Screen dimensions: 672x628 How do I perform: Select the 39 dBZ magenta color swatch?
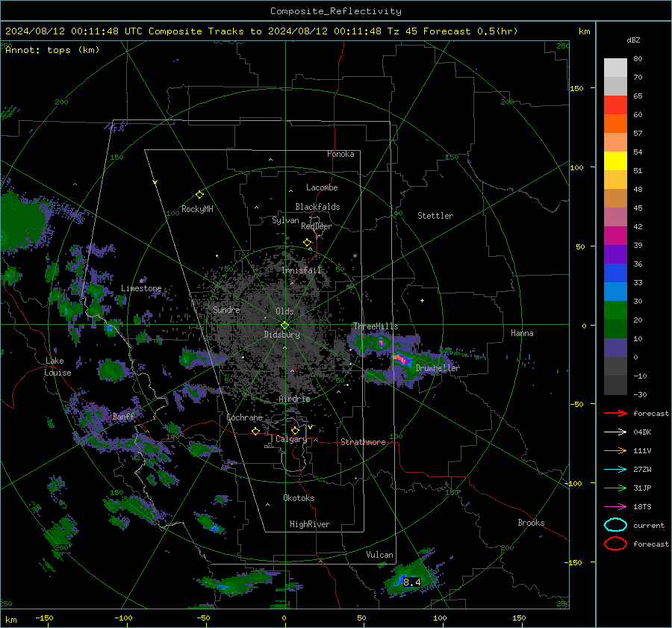[x=615, y=236]
